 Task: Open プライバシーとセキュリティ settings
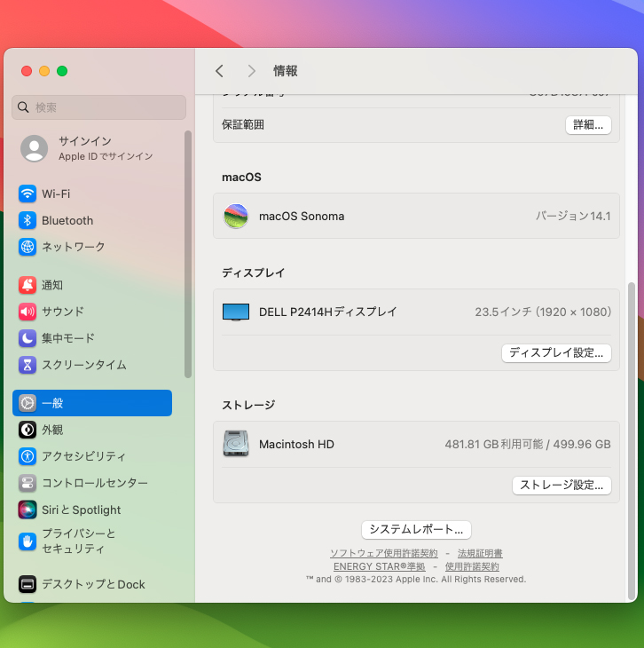coord(92,541)
